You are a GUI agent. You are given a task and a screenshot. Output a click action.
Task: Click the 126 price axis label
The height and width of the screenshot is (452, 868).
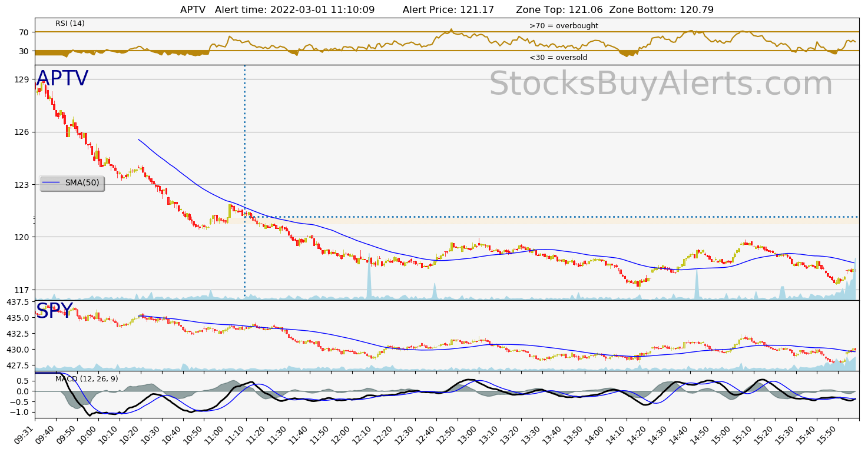point(22,132)
